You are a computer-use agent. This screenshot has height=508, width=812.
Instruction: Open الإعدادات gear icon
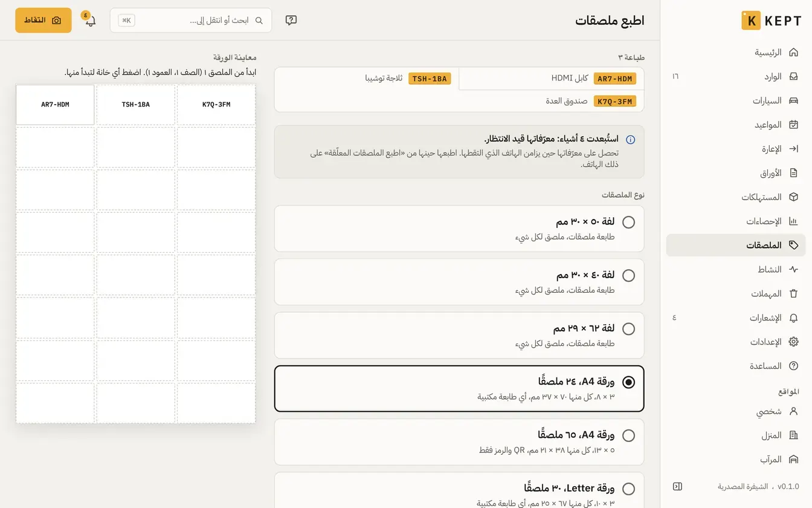click(793, 342)
